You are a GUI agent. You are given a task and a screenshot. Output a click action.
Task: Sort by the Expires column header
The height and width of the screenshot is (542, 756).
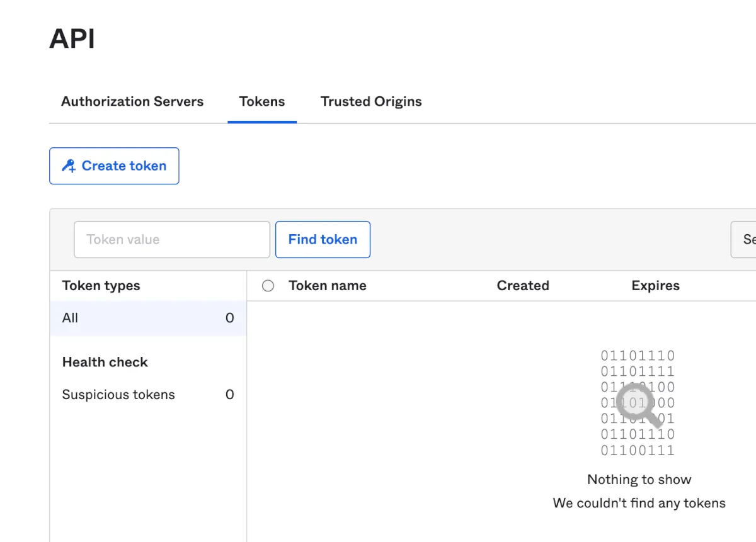(x=655, y=286)
